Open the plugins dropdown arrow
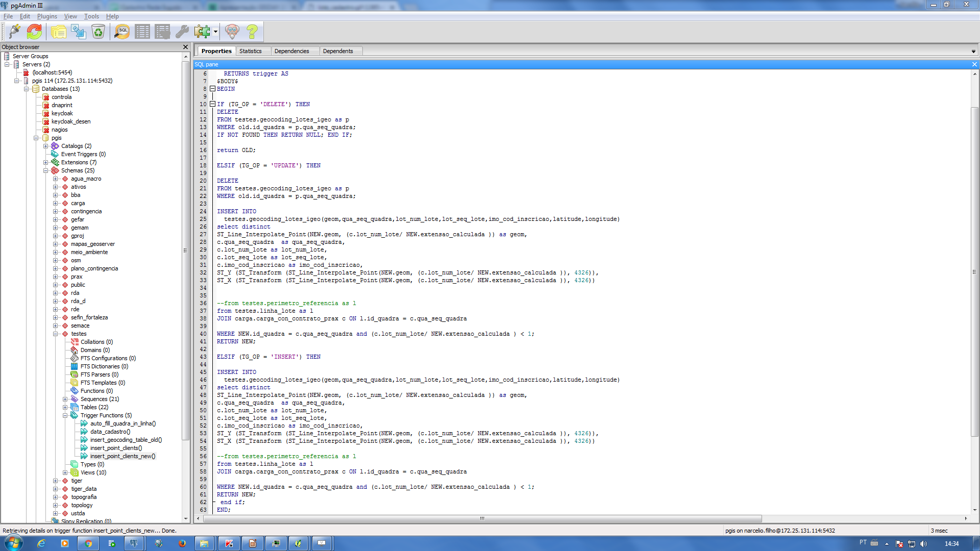Screen dimensions: 980x551 pyautogui.click(x=215, y=32)
